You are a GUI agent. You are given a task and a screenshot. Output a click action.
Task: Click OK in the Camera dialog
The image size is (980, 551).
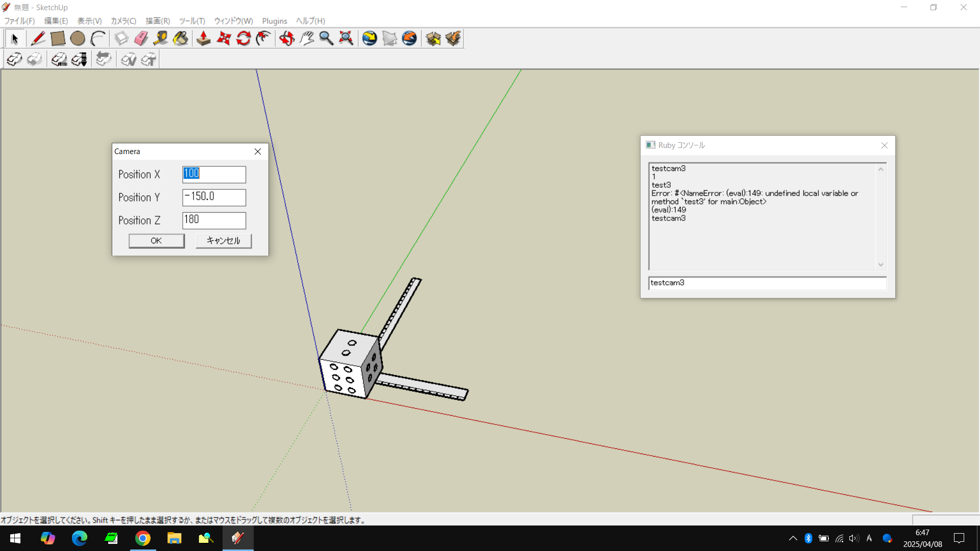point(156,241)
